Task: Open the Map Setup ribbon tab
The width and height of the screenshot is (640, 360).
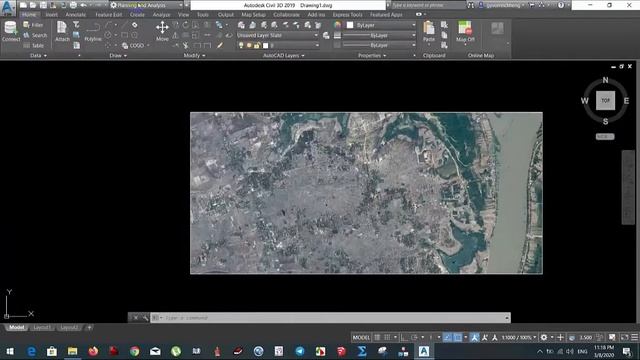Action: pos(253,15)
